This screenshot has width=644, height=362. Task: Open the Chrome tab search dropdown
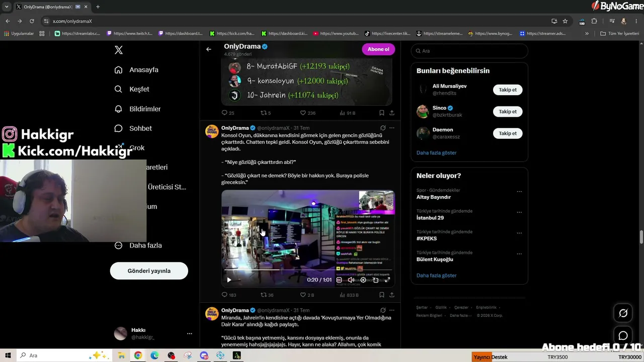click(7, 7)
